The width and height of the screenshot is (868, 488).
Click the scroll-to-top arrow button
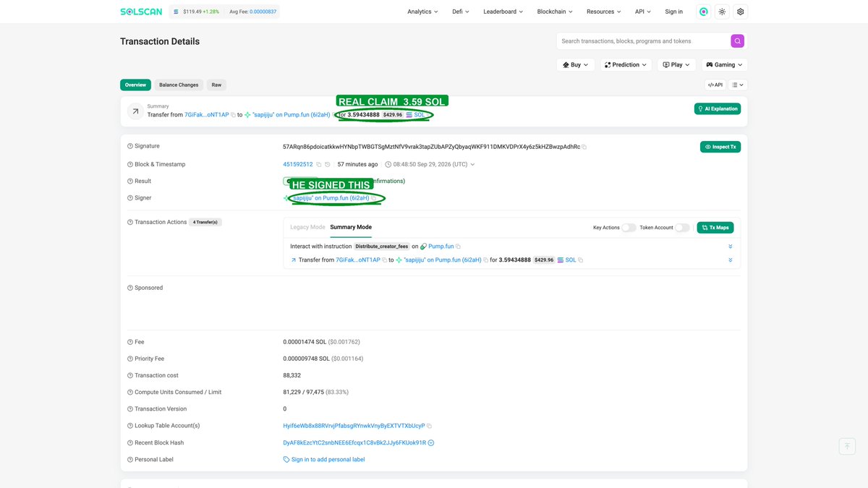847,446
